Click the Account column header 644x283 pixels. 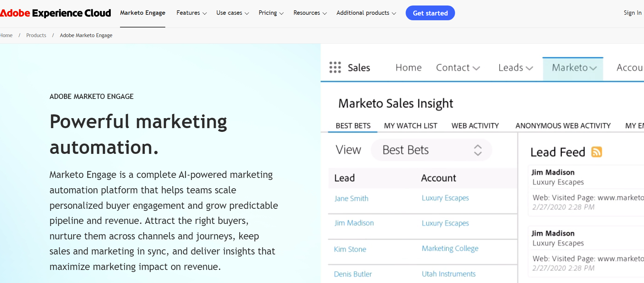(x=439, y=178)
